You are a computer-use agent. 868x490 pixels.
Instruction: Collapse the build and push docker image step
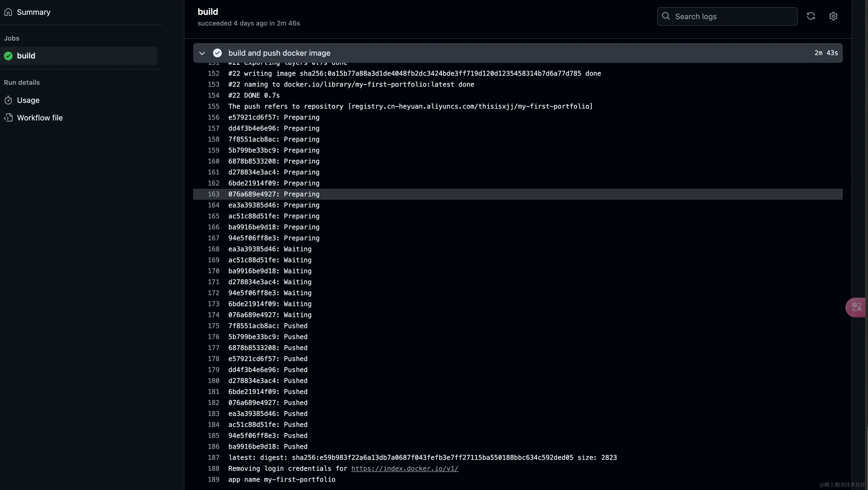click(x=202, y=53)
